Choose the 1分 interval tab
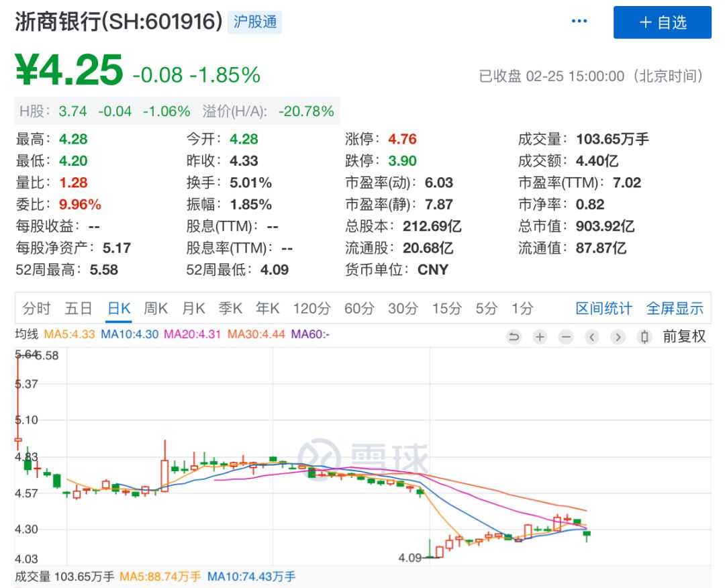The image size is (725, 588). [x=522, y=308]
